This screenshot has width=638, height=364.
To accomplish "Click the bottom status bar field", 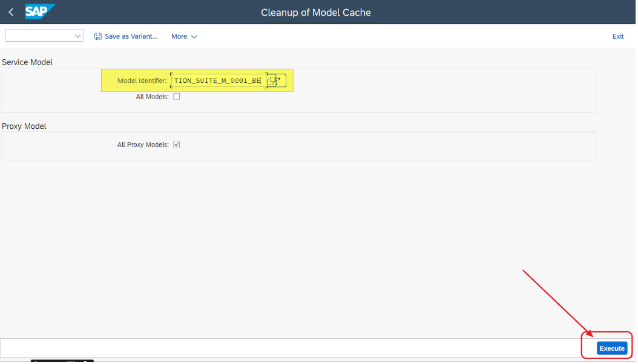I will pos(291,348).
